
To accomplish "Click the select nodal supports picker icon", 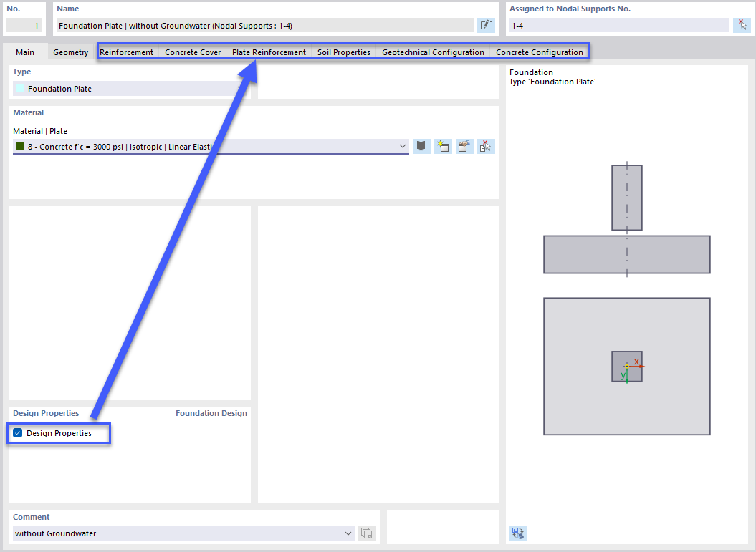I will 742,25.
